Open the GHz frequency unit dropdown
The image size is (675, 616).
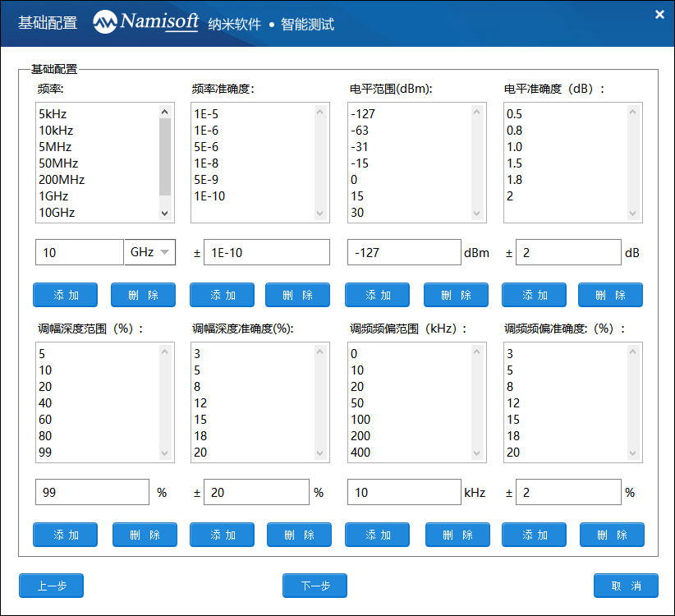click(150, 252)
